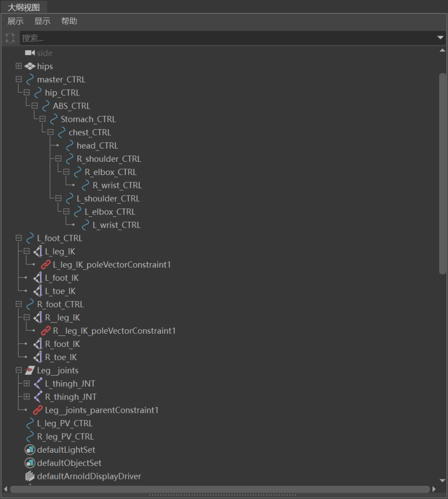Click the L_leg_IK handle icon
448x499 pixels.
38,251
